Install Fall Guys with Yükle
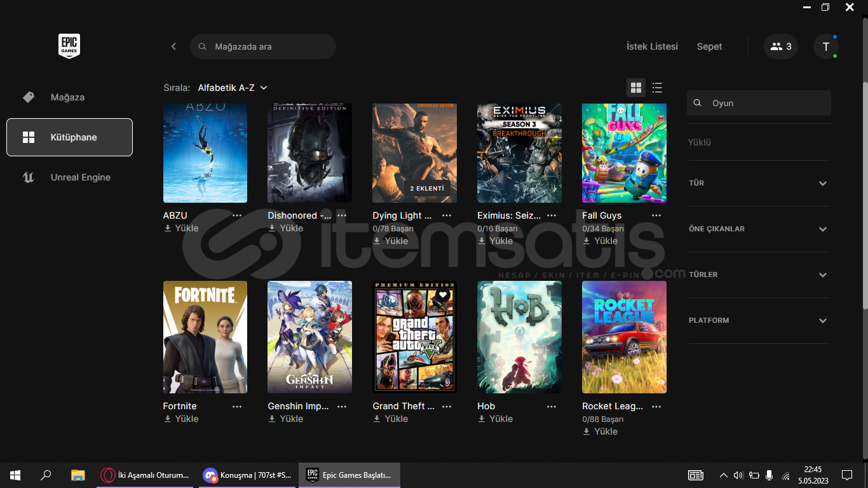This screenshot has width=868, height=488. point(600,241)
